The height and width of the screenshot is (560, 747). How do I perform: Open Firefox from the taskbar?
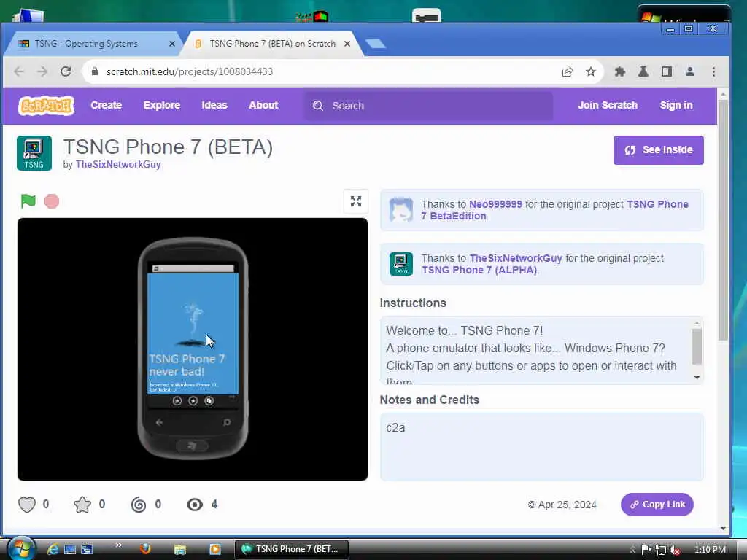[145, 549]
